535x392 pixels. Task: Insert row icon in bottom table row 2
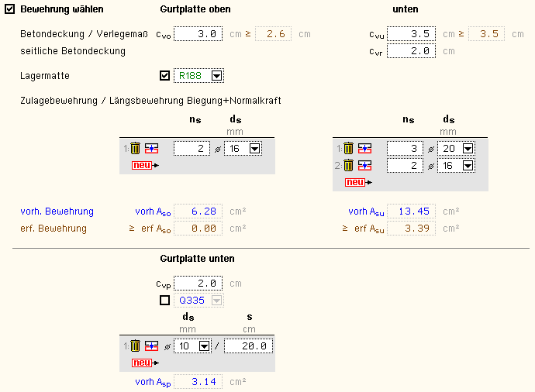click(364, 165)
